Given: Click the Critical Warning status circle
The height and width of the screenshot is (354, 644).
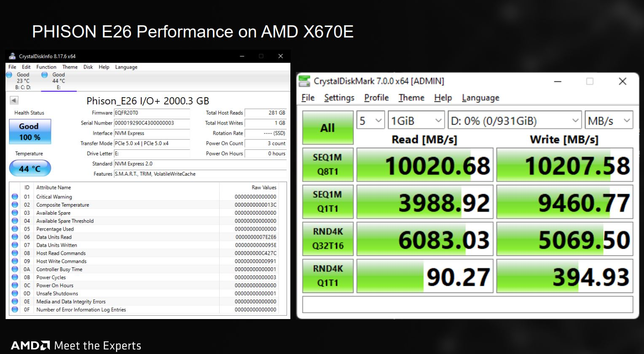Looking at the screenshot, I should click(15, 197).
